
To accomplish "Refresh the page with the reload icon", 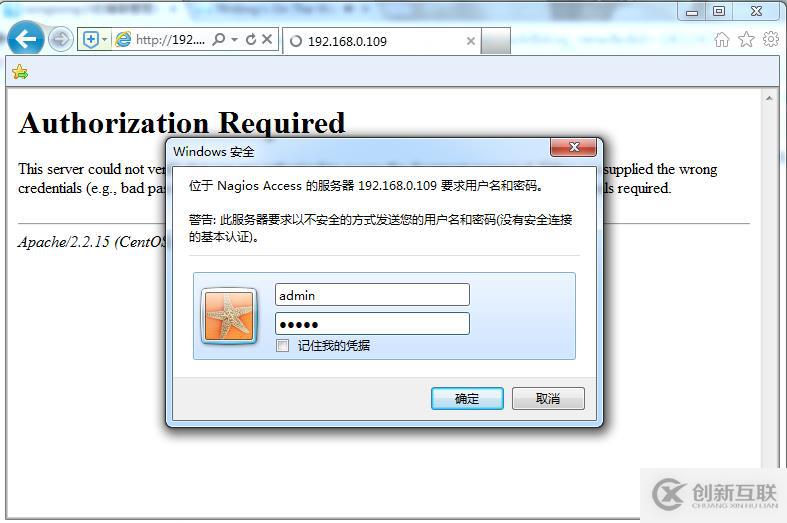I will pos(251,39).
